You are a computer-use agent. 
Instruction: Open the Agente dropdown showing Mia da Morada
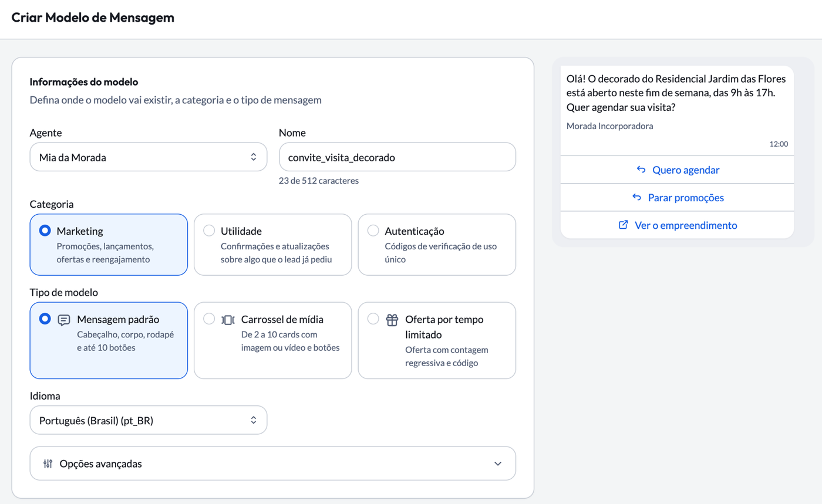click(x=149, y=157)
